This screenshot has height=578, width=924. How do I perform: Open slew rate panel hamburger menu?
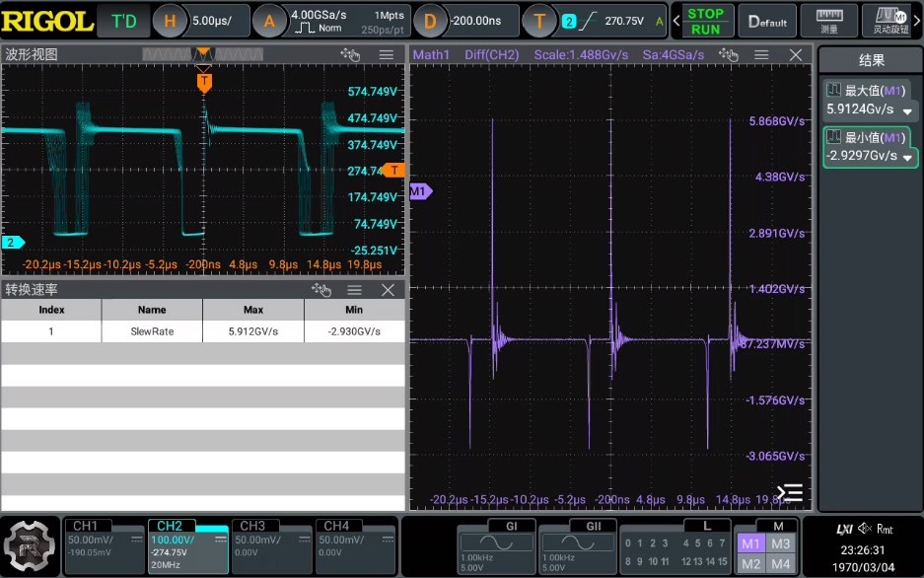point(354,290)
